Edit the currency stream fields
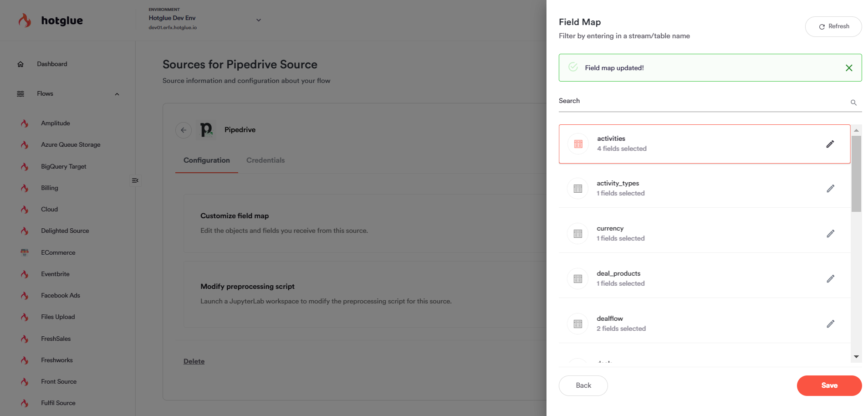The image size is (868, 416). (x=830, y=234)
